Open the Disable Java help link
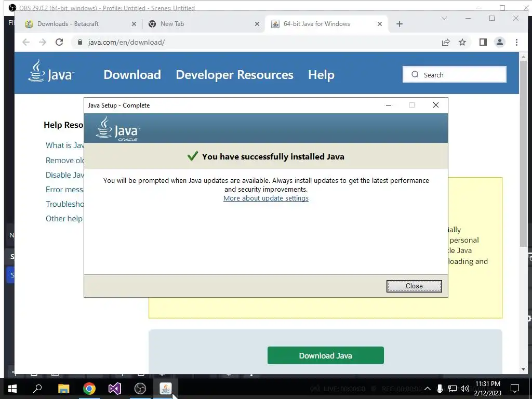 coord(65,175)
